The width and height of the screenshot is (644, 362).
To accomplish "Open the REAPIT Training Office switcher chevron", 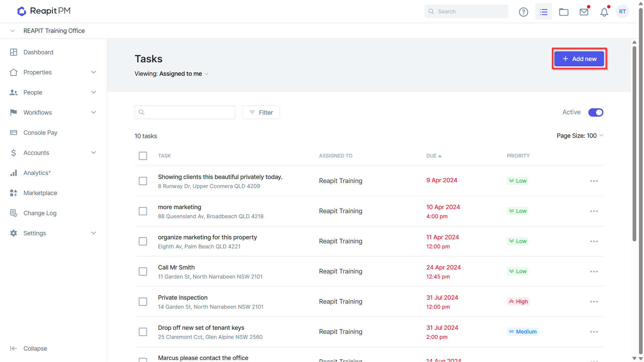I will (x=13, y=31).
